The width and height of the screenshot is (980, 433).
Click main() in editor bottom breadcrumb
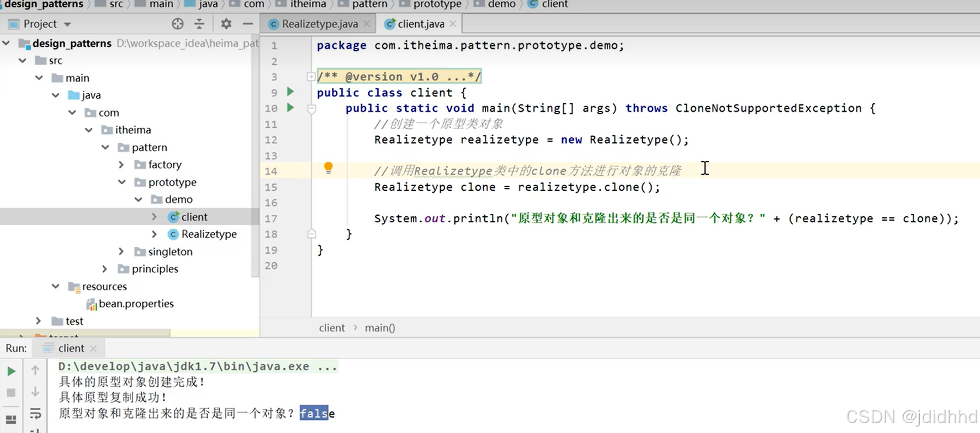pyautogui.click(x=380, y=328)
